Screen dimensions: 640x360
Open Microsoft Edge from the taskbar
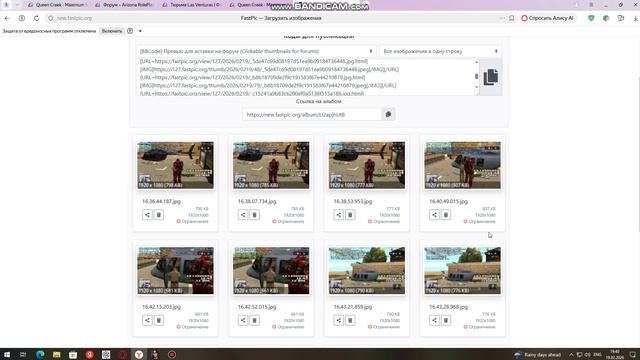coord(40,354)
